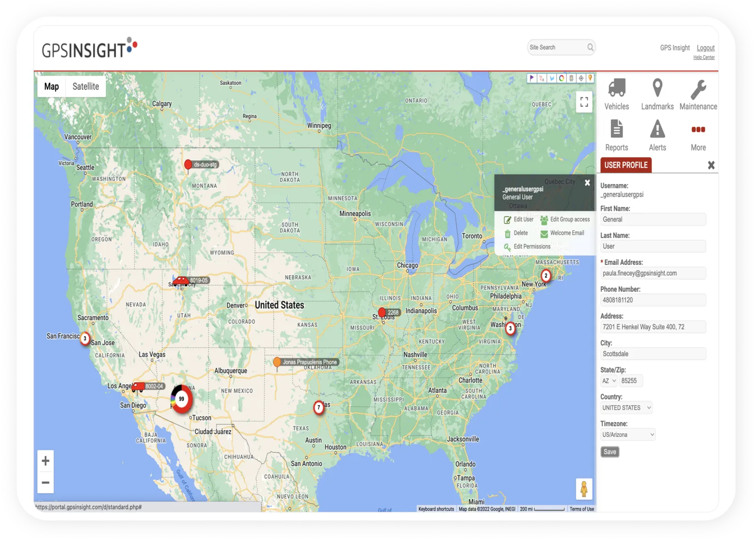Click the Terms of Use link
This screenshot has width=756, height=541.
click(x=582, y=509)
